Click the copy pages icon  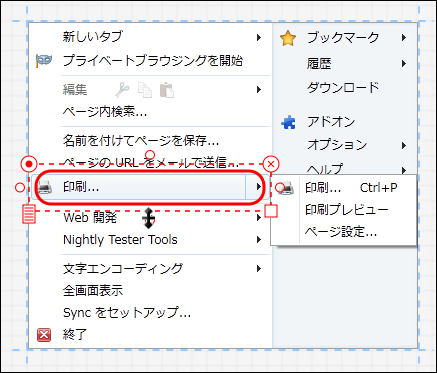(x=145, y=90)
